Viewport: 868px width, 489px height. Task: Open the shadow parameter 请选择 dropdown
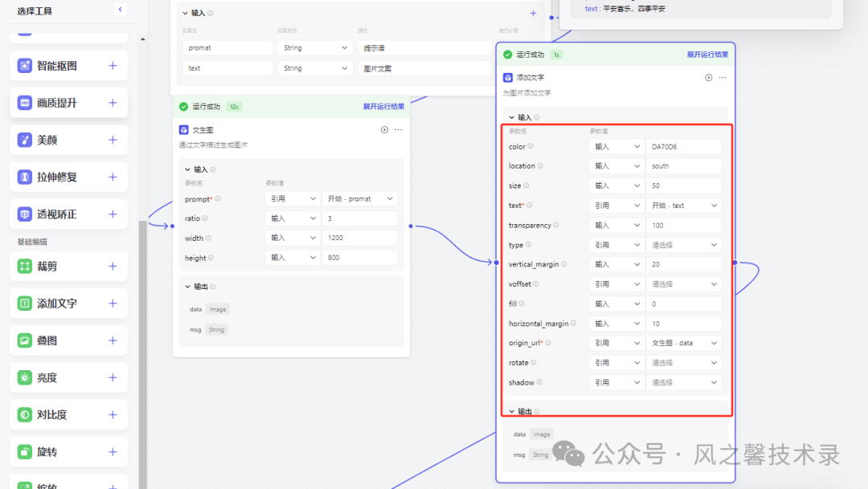tap(684, 381)
